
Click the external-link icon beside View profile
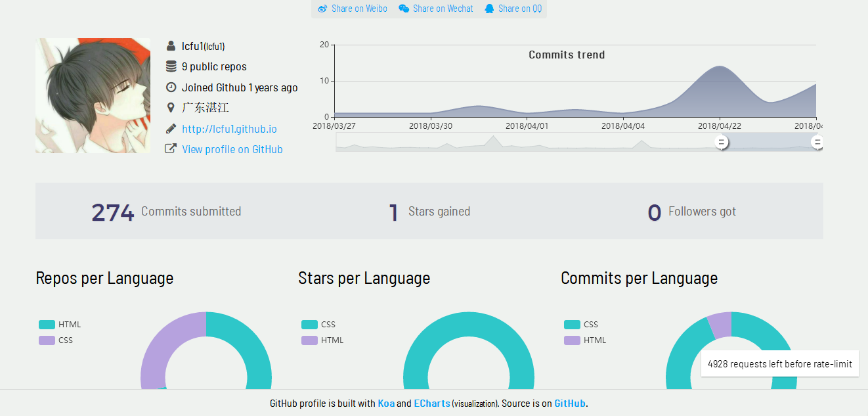171,149
